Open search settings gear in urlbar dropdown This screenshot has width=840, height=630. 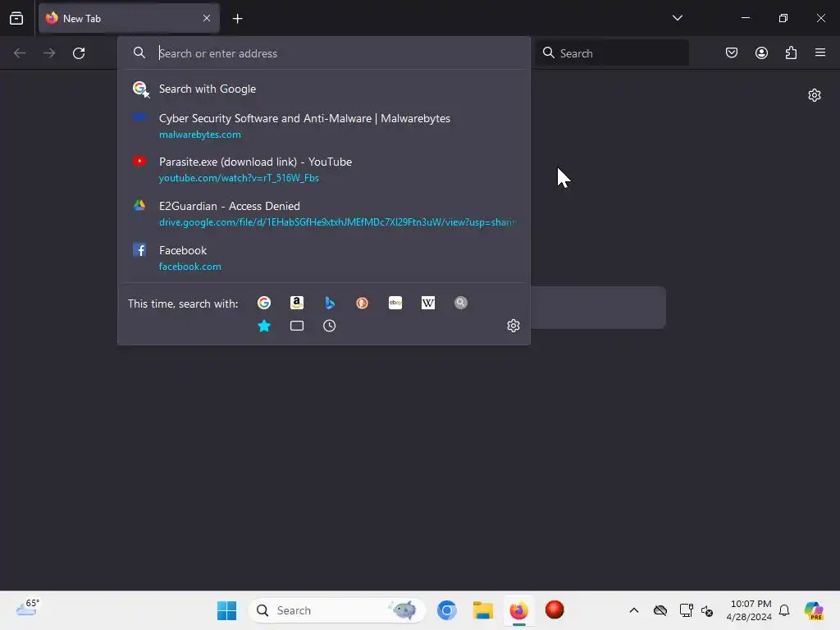(x=514, y=326)
